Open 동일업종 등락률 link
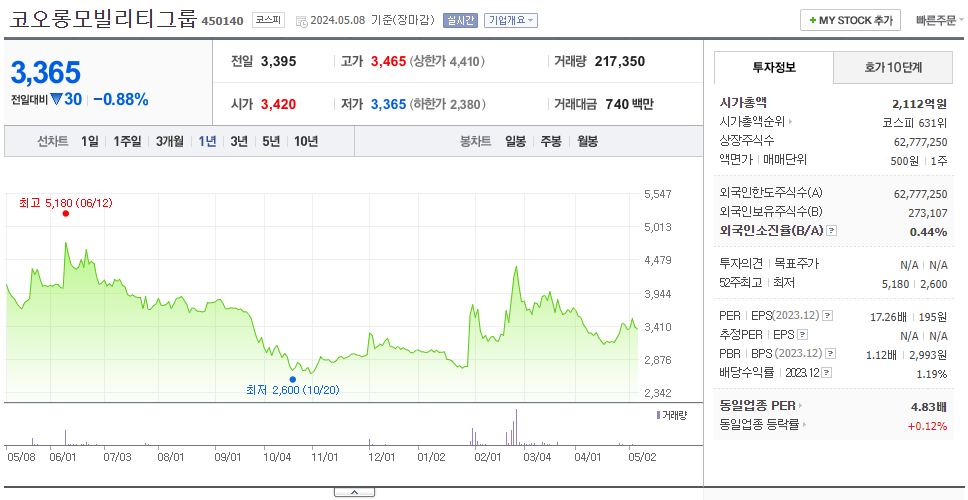Image resolution: width=968 pixels, height=500 pixels. (x=763, y=425)
